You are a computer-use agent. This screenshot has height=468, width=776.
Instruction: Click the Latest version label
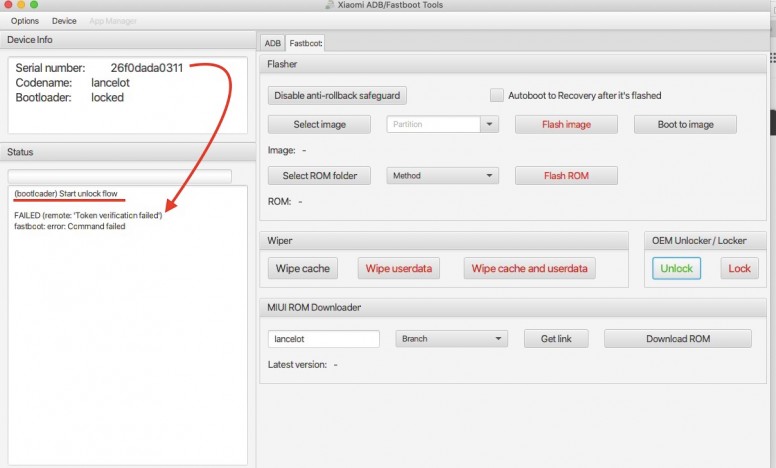click(x=297, y=365)
